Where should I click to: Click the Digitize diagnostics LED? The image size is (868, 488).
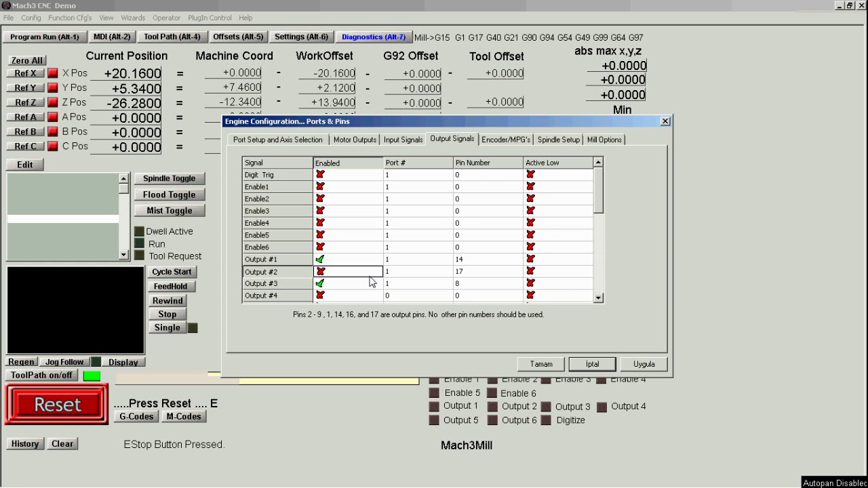[x=546, y=421]
